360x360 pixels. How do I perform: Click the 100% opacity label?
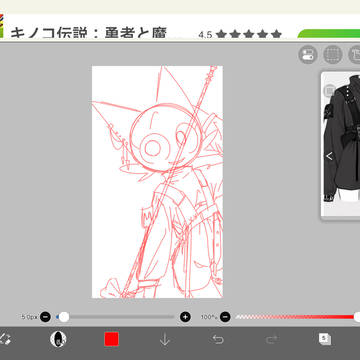[x=209, y=317]
